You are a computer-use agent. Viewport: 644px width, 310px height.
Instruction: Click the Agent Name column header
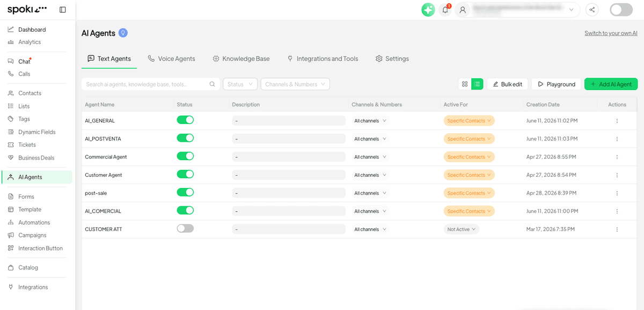tap(100, 105)
